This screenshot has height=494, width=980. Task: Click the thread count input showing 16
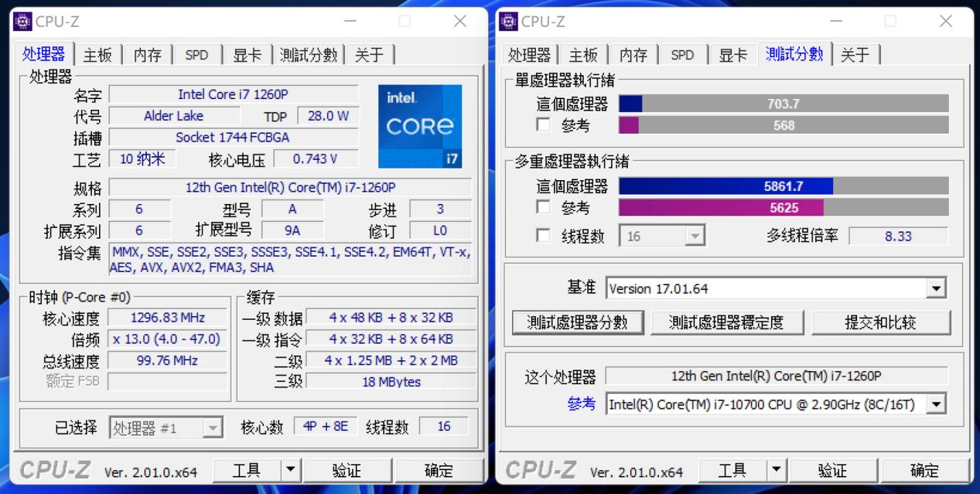click(657, 236)
